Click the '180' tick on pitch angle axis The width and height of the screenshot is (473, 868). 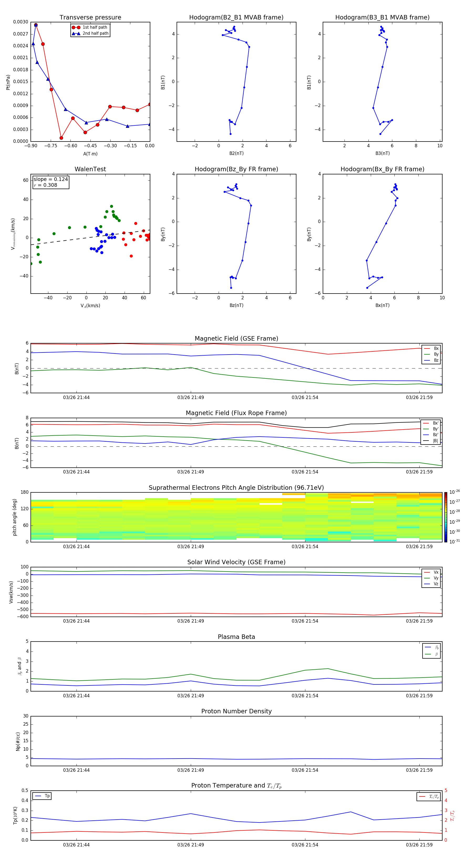(25, 492)
